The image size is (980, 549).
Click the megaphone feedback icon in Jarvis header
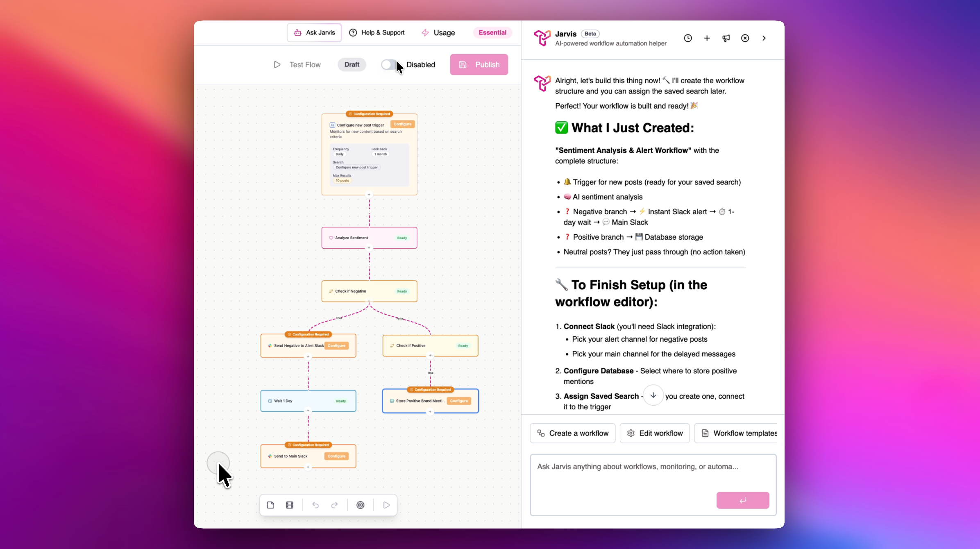pyautogui.click(x=726, y=38)
